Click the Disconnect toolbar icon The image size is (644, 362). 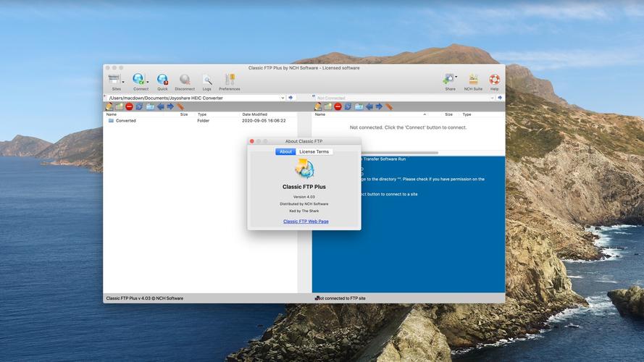(x=185, y=79)
